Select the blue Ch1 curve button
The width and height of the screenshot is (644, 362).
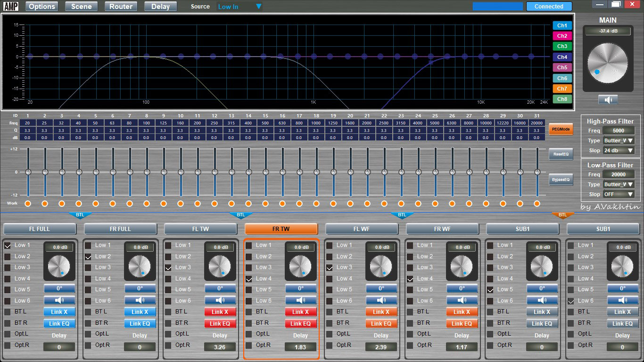[x=562, y=25]
